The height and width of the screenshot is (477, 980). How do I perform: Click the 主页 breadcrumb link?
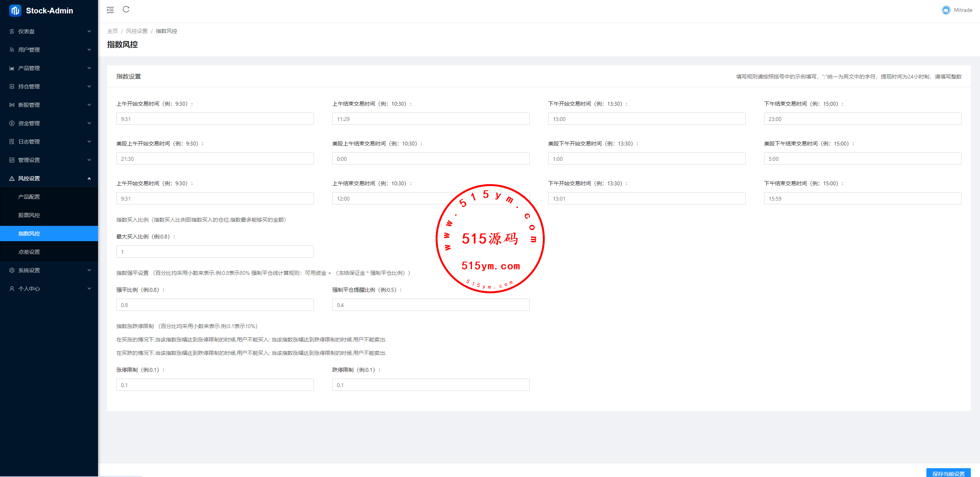tap(113, 31)
